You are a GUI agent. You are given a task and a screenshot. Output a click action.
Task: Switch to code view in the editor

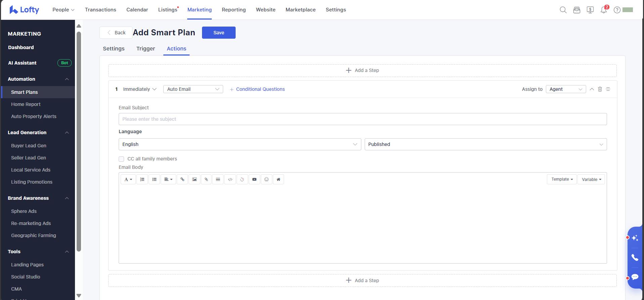(230, 179)
